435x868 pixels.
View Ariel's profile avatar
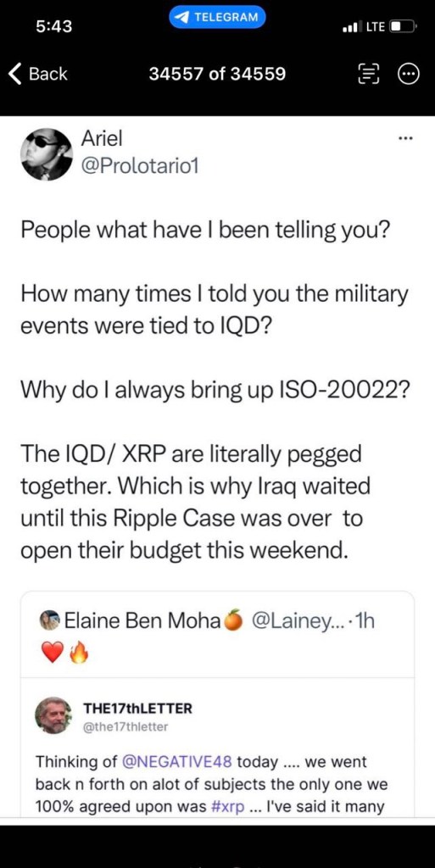47,154
